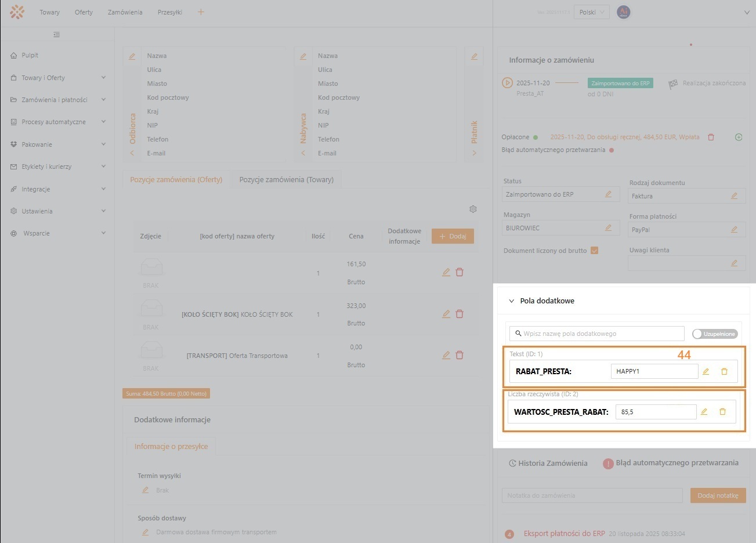Switch to Pozycje zamówienia (Towary) tab
The image size is (756, 543).
286,180
